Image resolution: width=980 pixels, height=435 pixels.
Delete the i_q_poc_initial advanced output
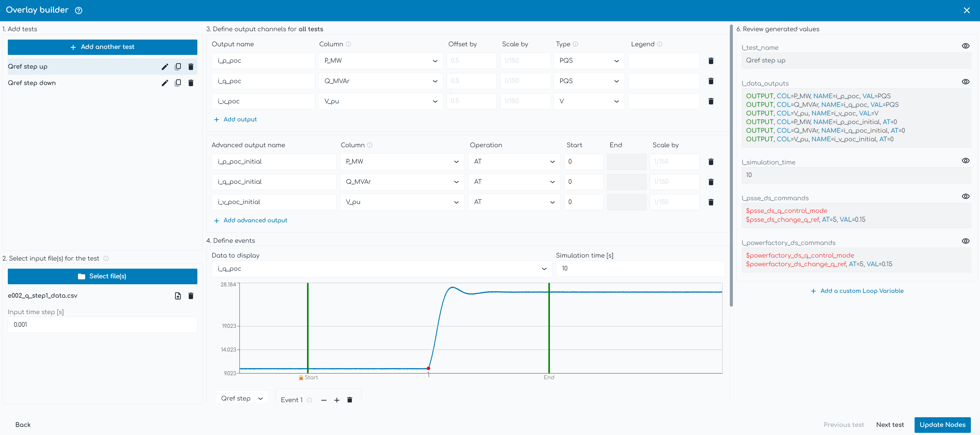point(711,182)
